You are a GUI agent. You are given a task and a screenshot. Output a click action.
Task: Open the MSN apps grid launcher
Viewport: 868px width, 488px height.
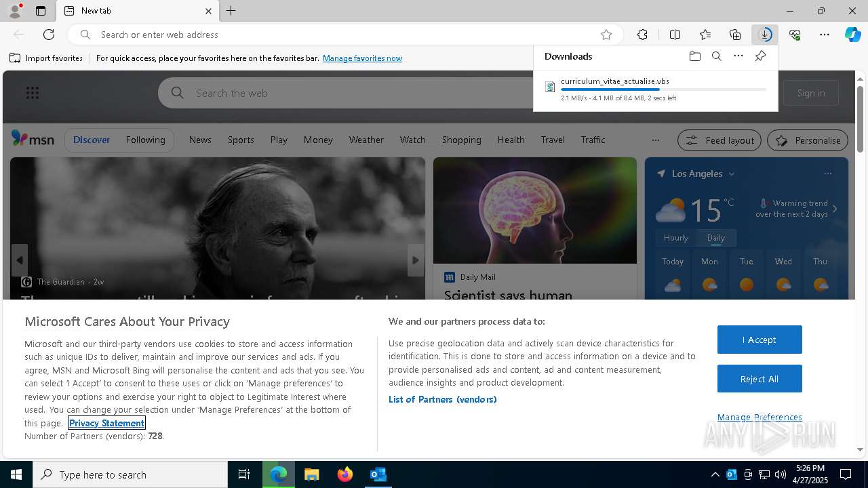[32, 93]
